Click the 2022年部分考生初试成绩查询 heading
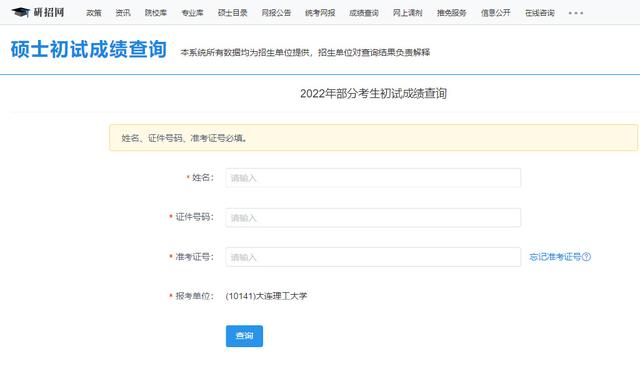 tap(373, 94)
